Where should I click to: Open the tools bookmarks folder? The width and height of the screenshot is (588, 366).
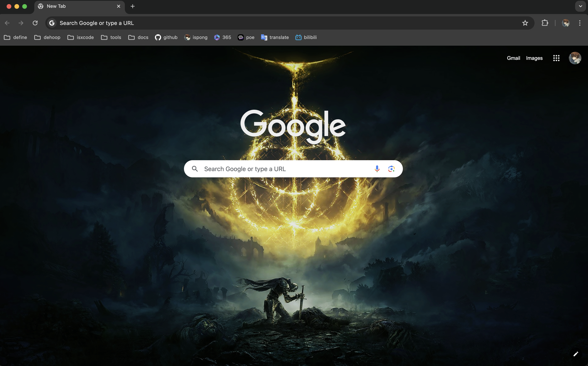(111, 37)
